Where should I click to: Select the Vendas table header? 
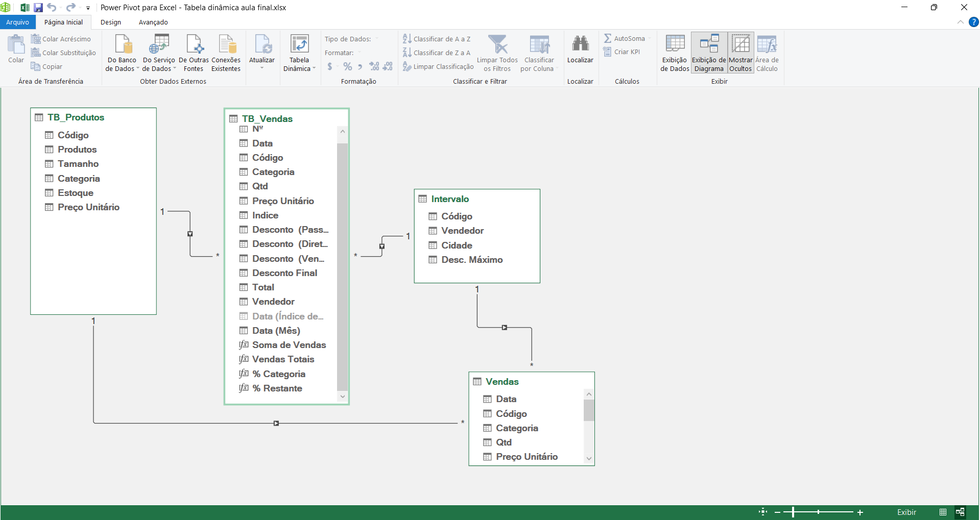click(x=502, y=382)
